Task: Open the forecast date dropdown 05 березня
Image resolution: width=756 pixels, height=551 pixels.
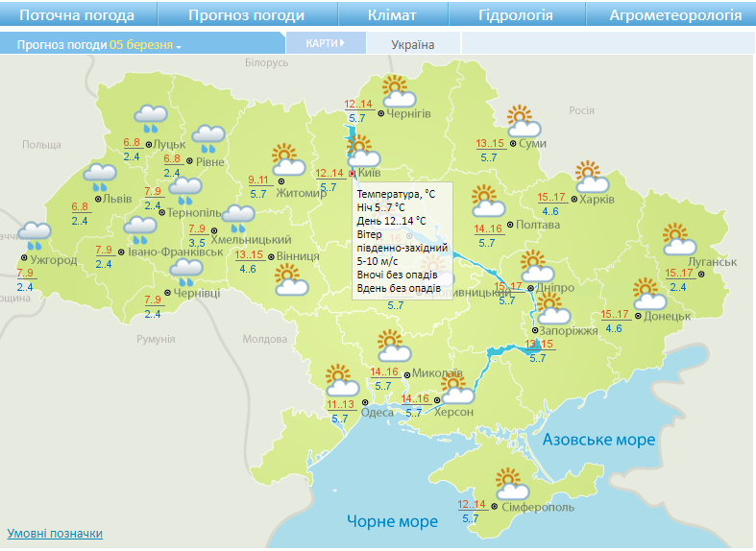Action: tap(146, 45)
